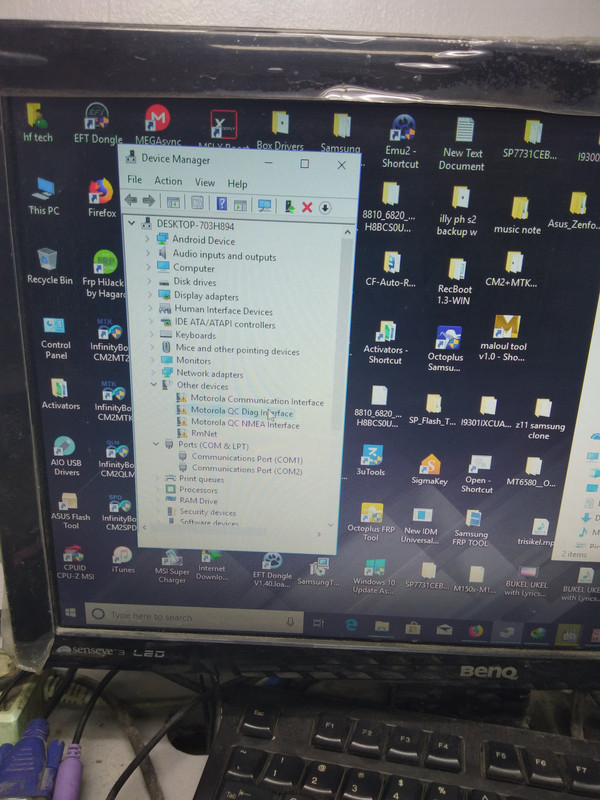This screenshot has height=800, width=600.
Task: Click the Type here to search box
Action: pos(194,618)
